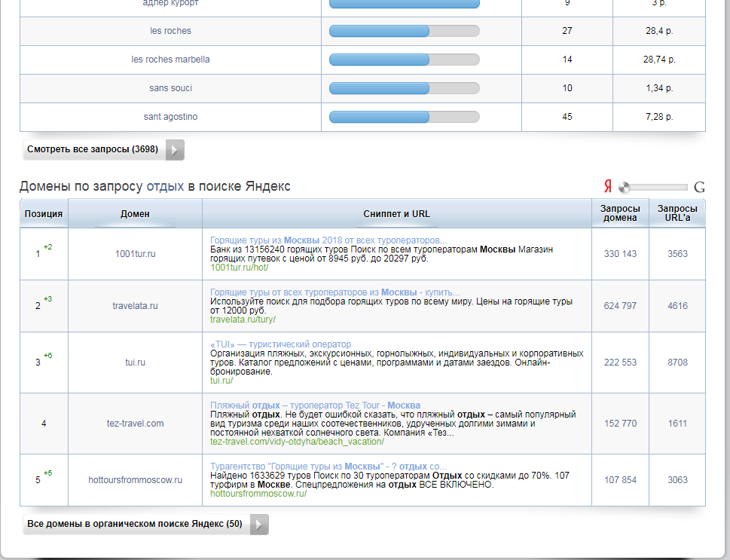Screen dimensions: 730x560
Task: Click URL queries count 8708
Action: click(677, 363)
